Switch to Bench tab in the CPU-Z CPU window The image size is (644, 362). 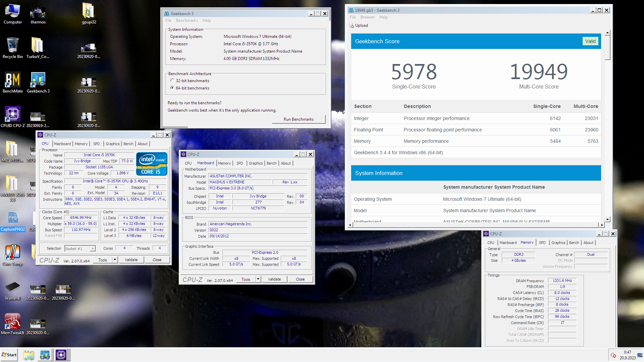tap(128, 144)
